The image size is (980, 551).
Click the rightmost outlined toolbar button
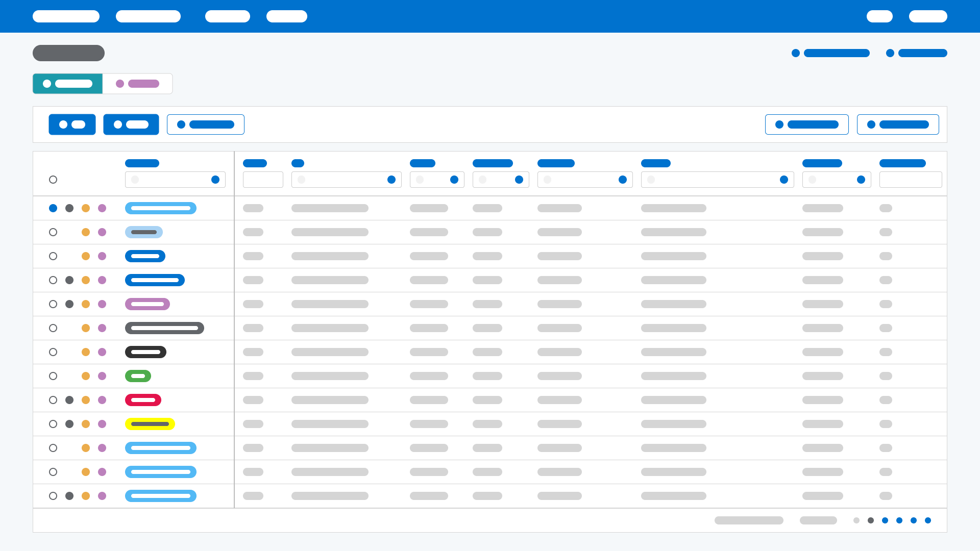point(898,124)
